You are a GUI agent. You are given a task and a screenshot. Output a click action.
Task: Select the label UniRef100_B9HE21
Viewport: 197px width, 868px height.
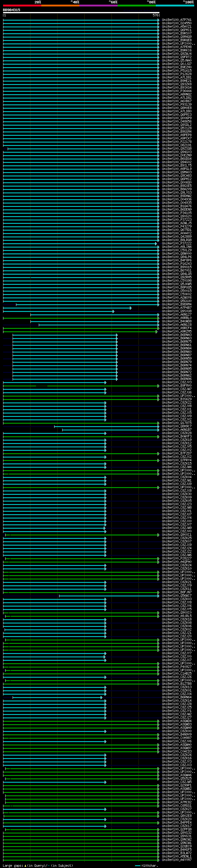tap(177, 81)
